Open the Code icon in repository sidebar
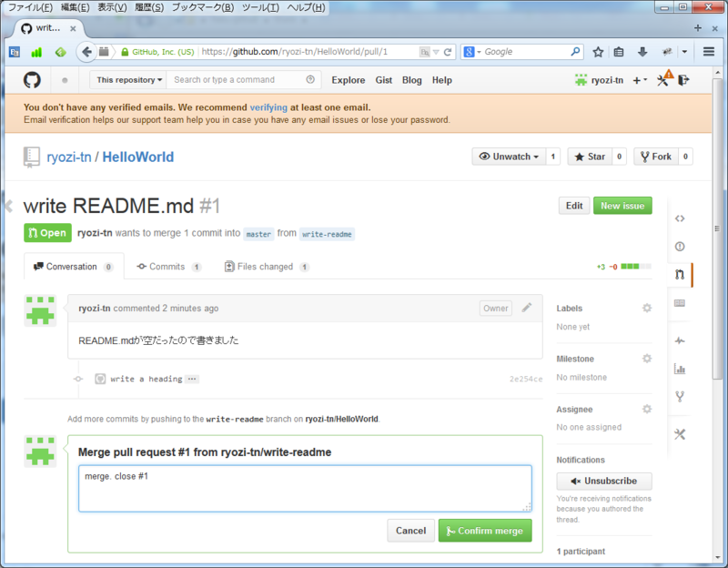The width and height of the screenshot is (728, 568). coord(680,218)
